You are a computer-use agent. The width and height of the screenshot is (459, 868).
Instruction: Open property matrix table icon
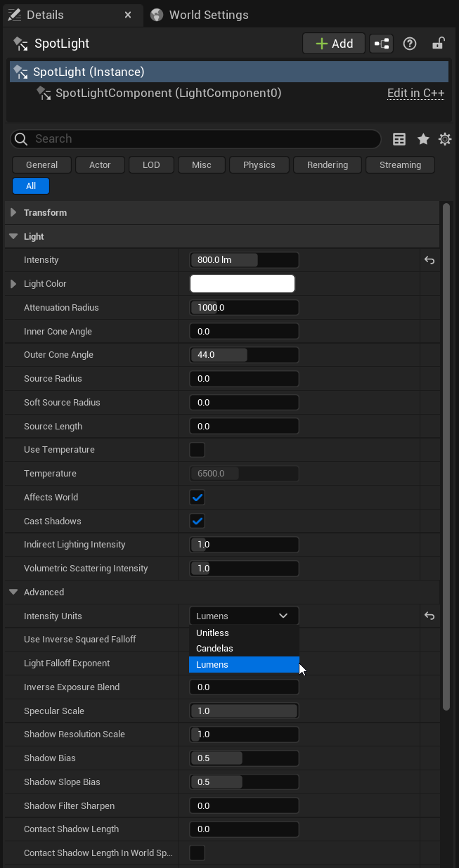[399, 139]
